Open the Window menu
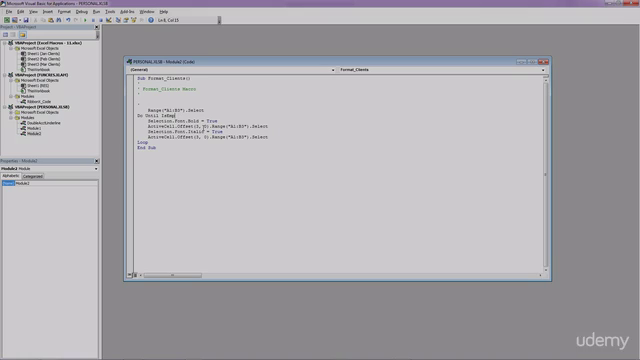The height and width of the screenshot is (360, 640). (147, 12)
